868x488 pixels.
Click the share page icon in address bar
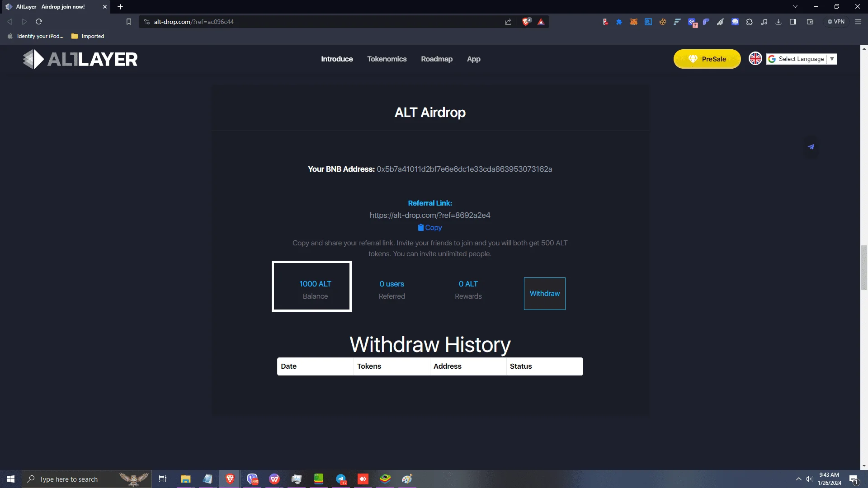[x=508, y=22]
